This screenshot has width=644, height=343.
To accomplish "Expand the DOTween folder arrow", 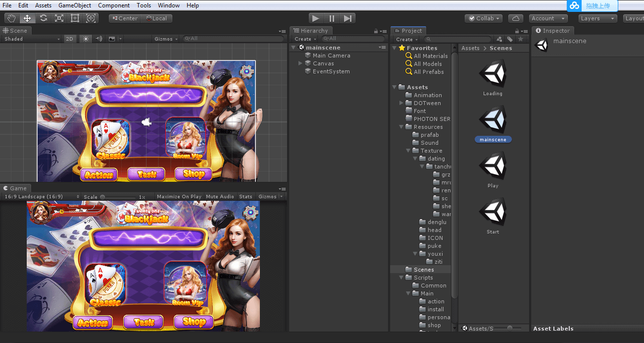I will tap(401, 103).
